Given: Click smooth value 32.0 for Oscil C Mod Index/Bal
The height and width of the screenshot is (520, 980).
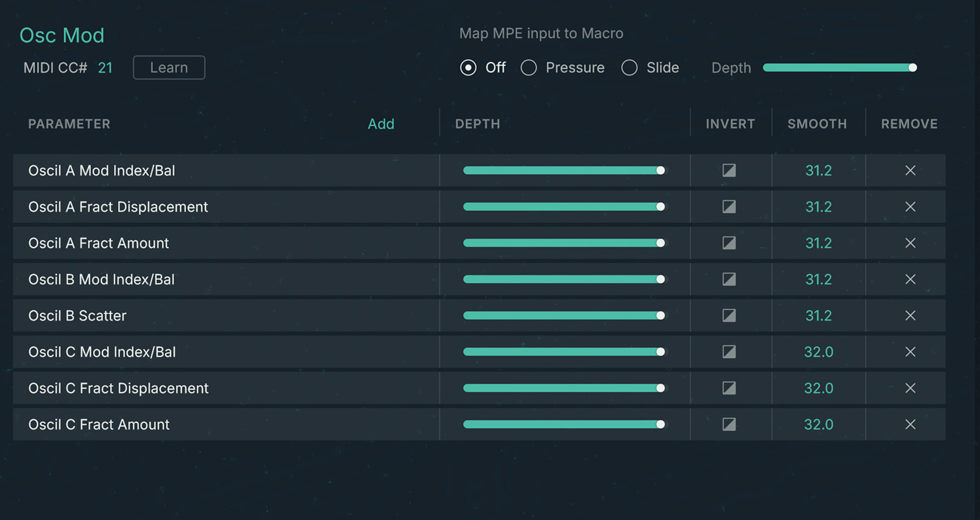Looking at the screenshot, I should [818, 352].
